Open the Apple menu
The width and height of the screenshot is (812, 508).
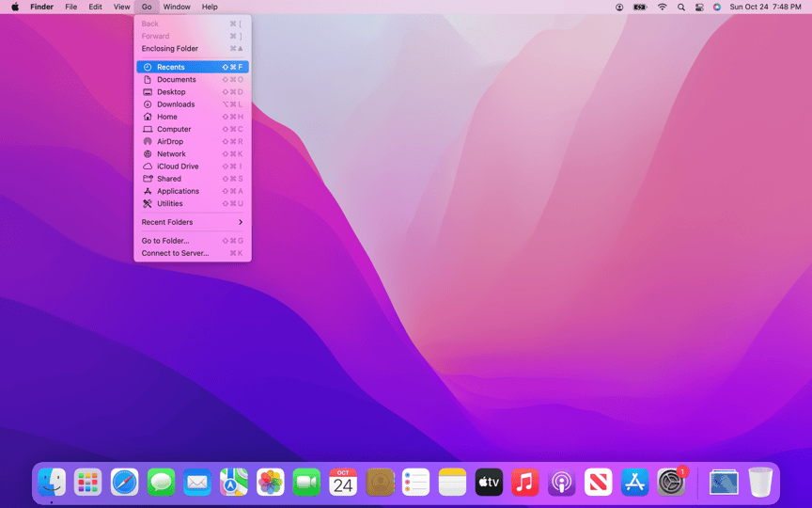coord(15,7)
